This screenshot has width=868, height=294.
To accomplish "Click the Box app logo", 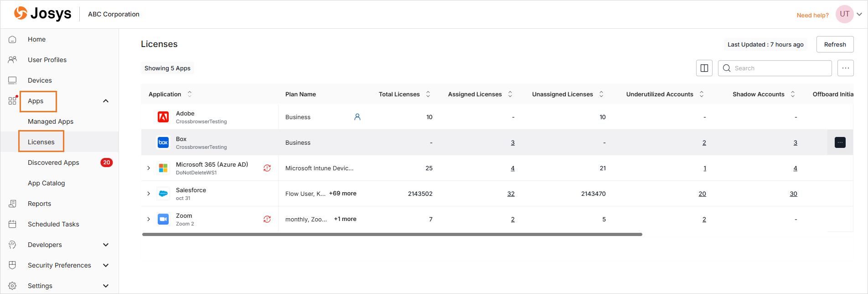I will coord(163,142).
